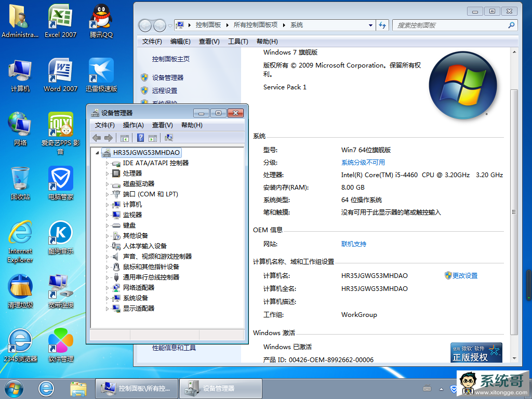Image resolution: width=532 pixels, height=399 pixels.
Task: Open the address bar history dropdown arrow
Action: coord(370,25)
